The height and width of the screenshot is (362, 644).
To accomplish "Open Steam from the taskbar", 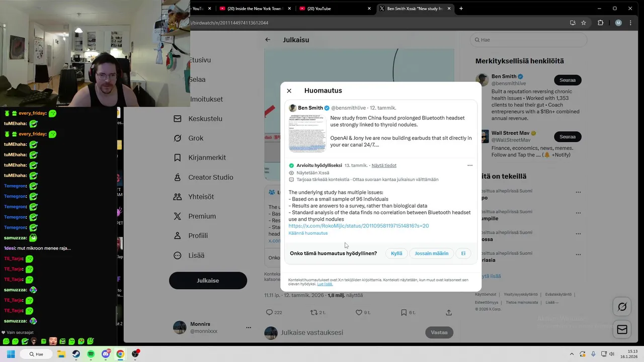I will (x=76, y=354).
